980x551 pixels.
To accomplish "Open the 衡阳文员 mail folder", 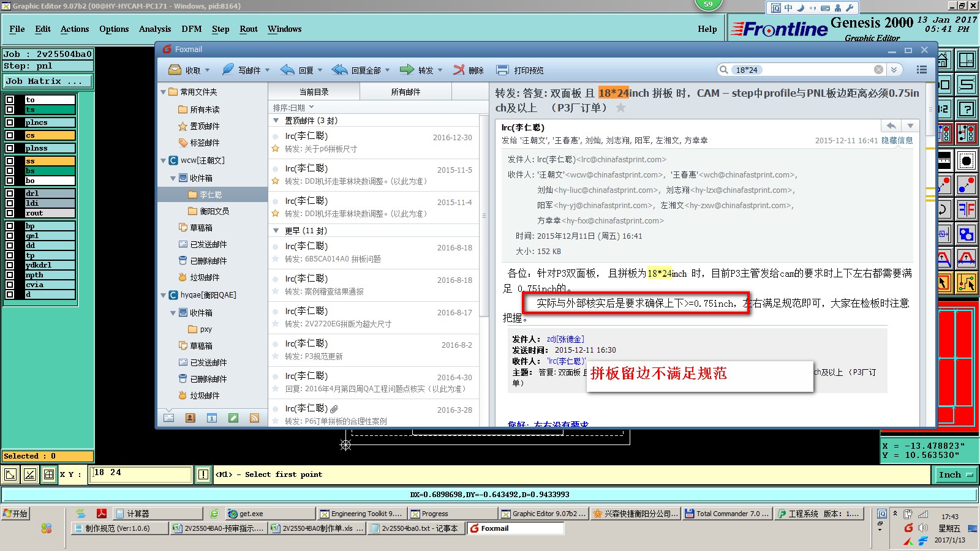I will pos(214,211).
